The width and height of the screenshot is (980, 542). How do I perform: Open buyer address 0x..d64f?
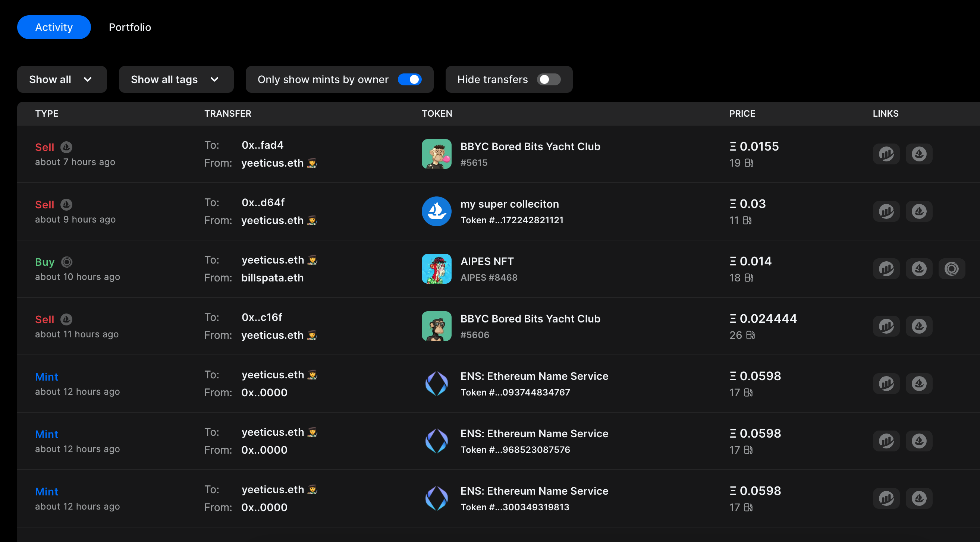pos(263,203)
